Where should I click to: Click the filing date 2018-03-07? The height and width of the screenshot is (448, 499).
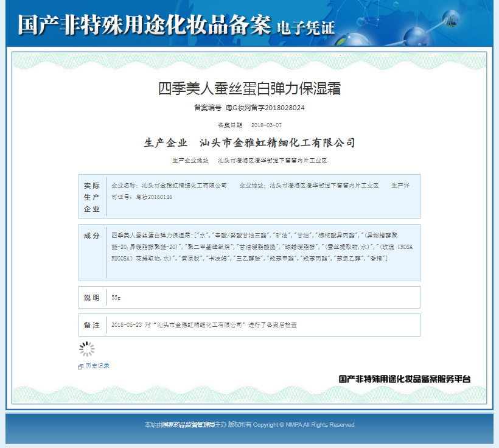click(267, 125)
